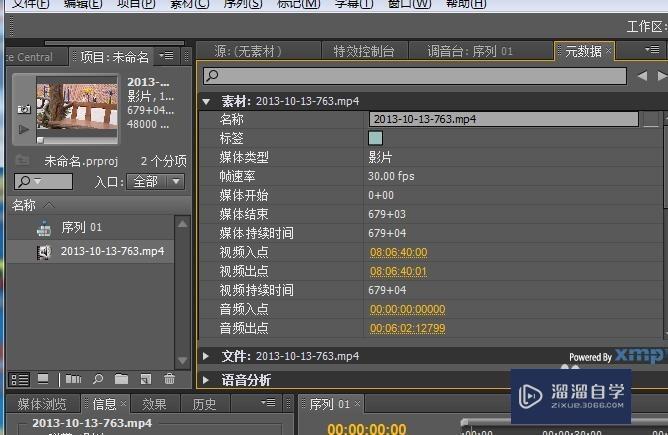Select the 项目: 未命名 tab
This screenshot has width=668, height=435.
(115, 57)
